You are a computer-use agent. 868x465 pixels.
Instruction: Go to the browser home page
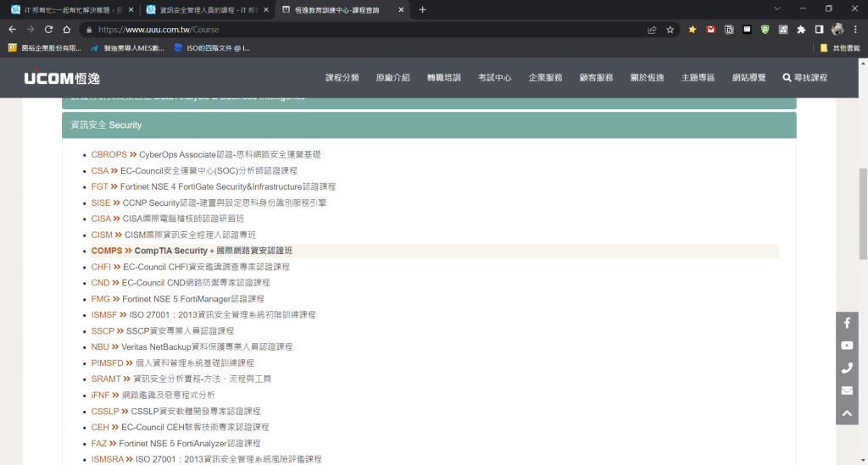coord(66,30)
